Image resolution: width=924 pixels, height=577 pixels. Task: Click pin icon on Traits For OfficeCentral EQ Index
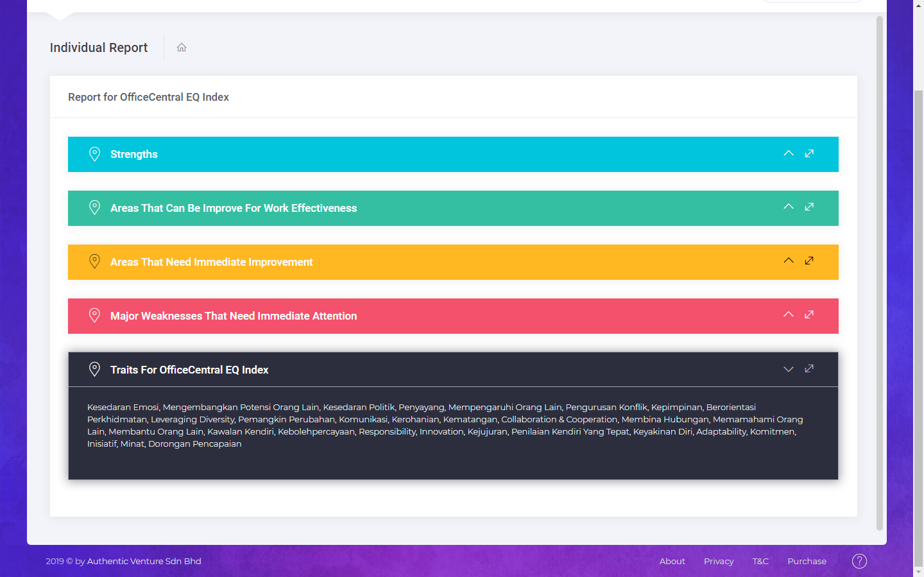pyautogui.click(x=94, y=370)
